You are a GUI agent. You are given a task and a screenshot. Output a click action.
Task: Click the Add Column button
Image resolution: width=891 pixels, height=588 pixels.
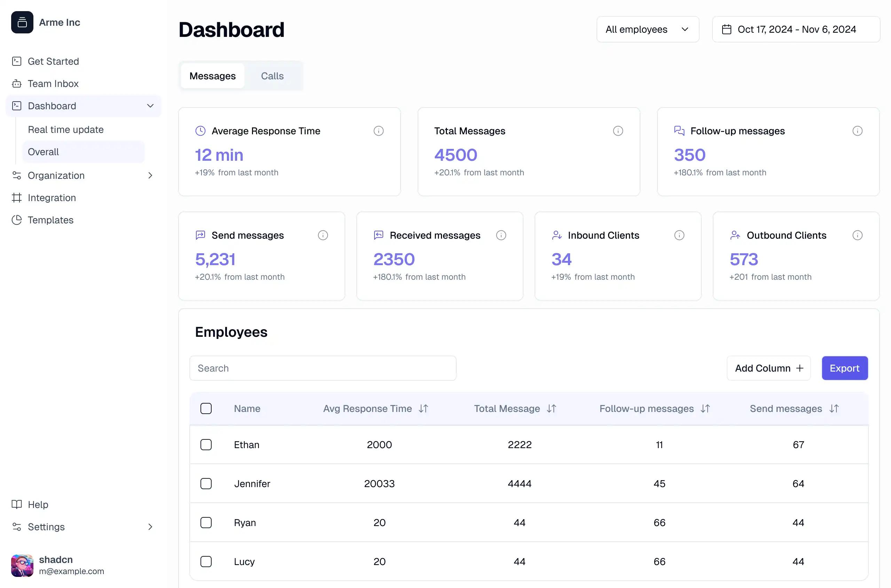(768, 368)
